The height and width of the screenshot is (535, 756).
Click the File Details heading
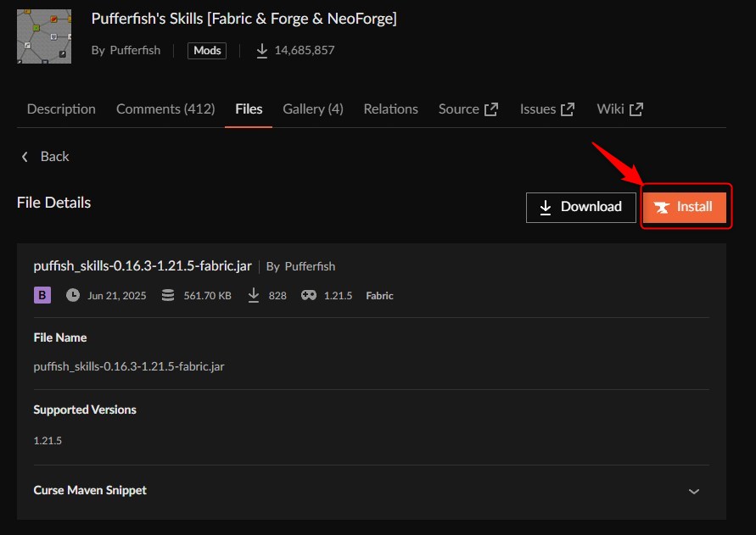[54, 203]
